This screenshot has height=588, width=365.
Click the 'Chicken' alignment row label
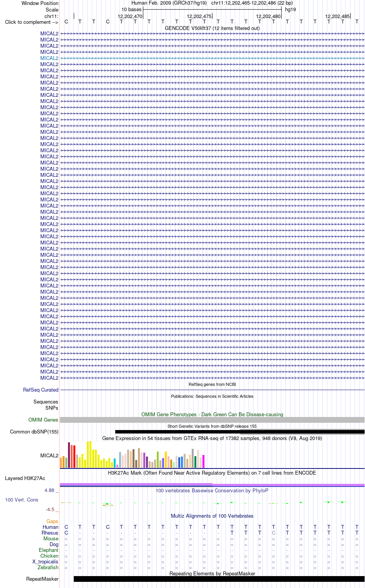click(x=50, y=556)
